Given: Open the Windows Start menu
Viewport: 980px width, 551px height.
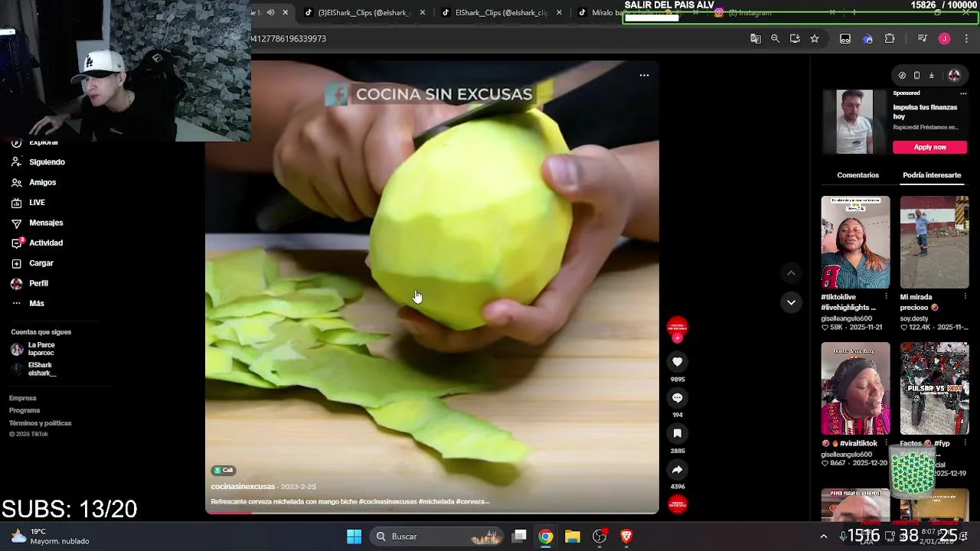Looking at the screenshot, I should coord(354,536).
